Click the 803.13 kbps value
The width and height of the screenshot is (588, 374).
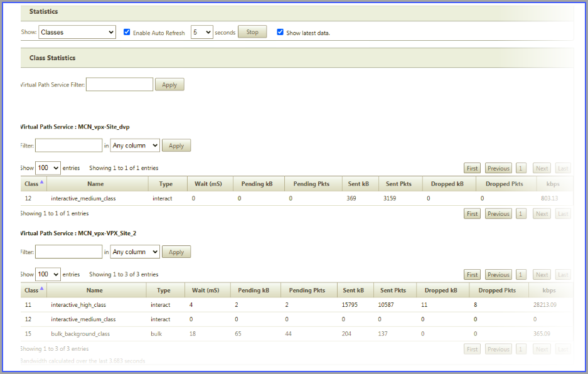click(x=549, y=198)
